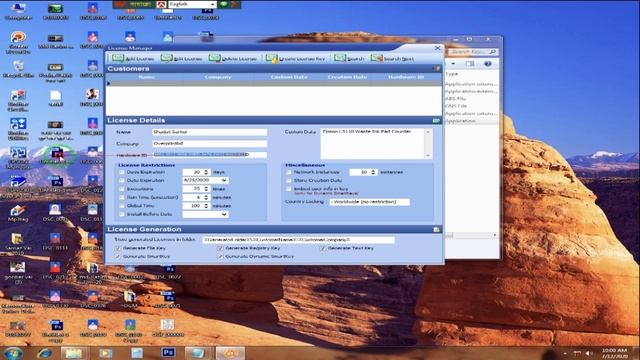Viewport: 640px width, 360px height.
Task: Enable the Network Instances checkbox
Action: click(289, 172)
